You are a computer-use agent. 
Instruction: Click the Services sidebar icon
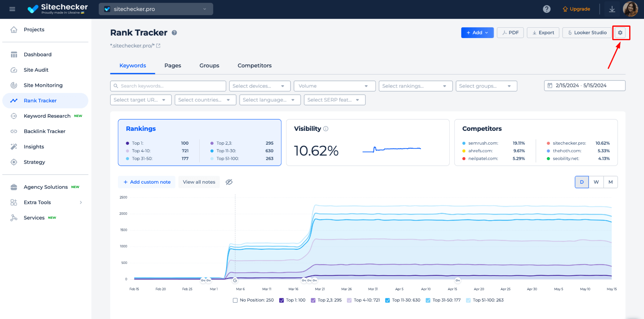14,218
